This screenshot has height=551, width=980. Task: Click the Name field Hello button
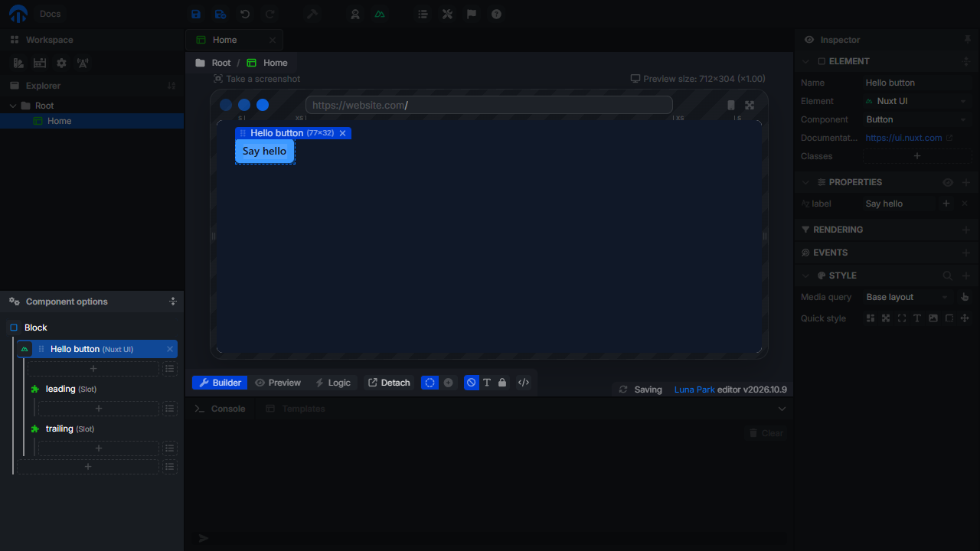917,83
